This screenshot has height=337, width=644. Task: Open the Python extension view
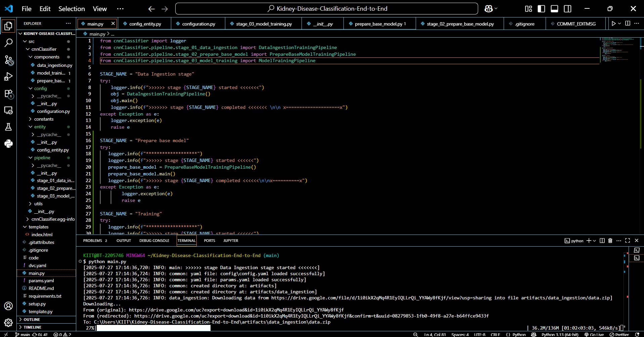(8, 144)
